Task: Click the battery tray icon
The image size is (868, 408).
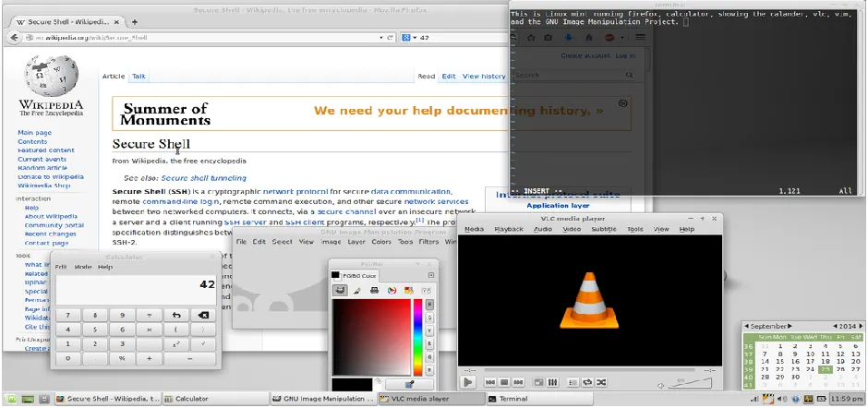Action: (822, 399)
